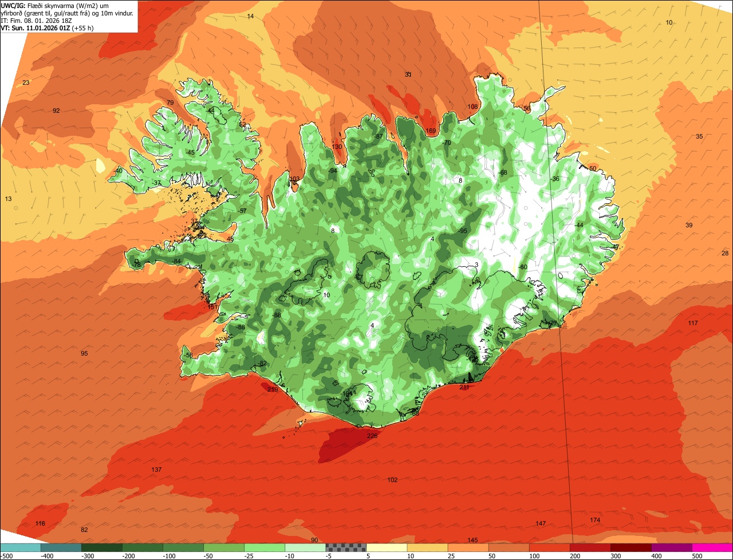Click the ocean value 102

coord(392,480)
